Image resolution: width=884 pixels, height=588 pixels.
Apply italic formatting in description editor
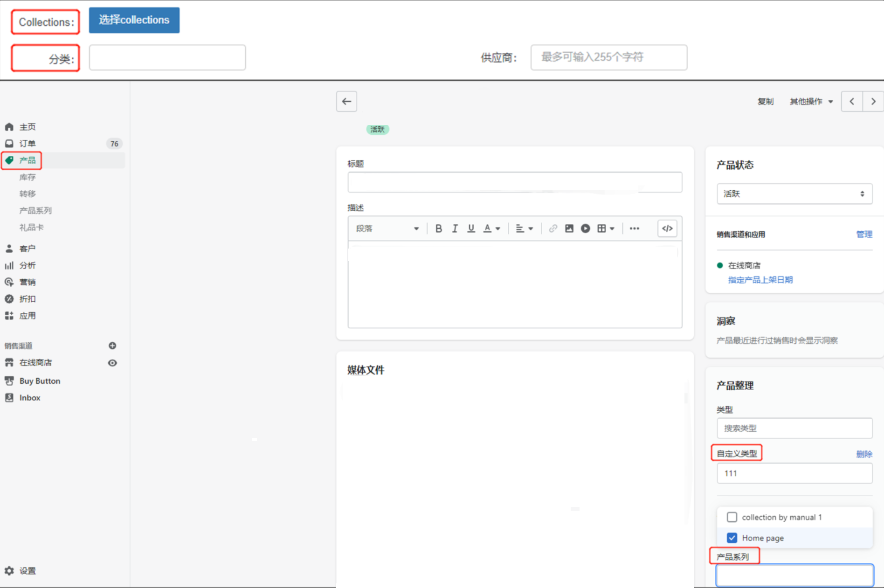point(455,228)
